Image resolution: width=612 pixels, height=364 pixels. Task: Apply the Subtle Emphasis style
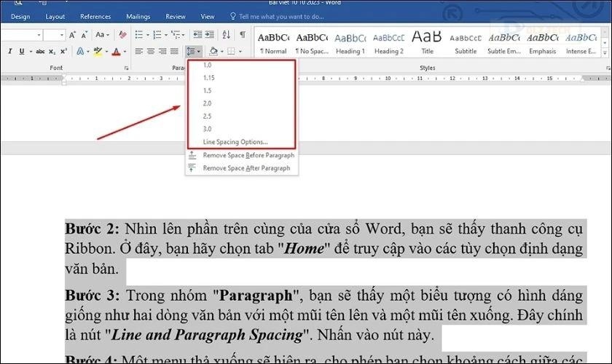click(504, 43)
